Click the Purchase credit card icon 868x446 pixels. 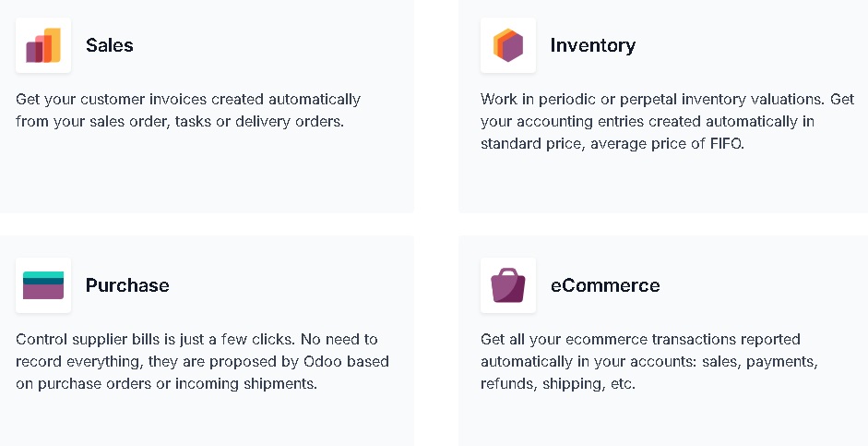pos(43,285)
